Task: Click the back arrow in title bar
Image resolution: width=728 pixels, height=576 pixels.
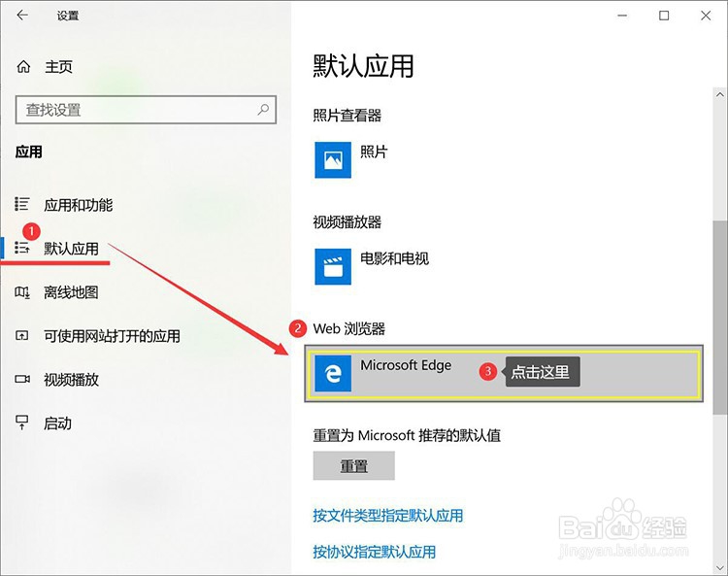Action: pos(22,16)
